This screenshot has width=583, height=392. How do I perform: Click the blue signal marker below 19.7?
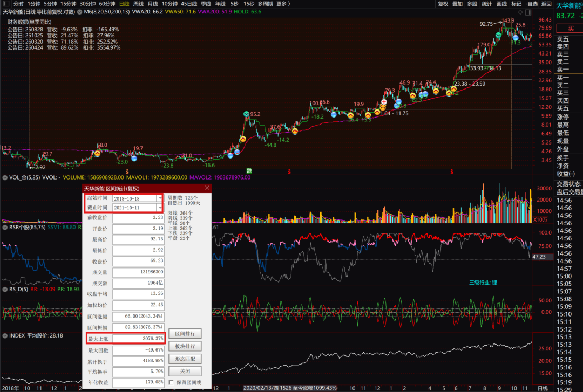click(134, 159)
